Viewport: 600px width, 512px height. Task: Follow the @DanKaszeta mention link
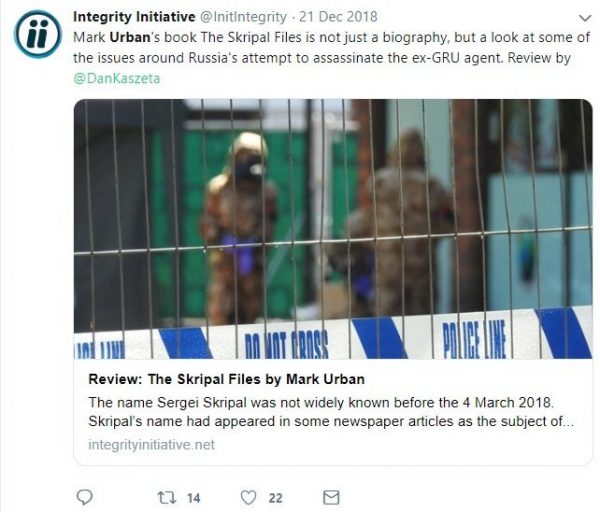pyautogui.click(x=117, y=78)
